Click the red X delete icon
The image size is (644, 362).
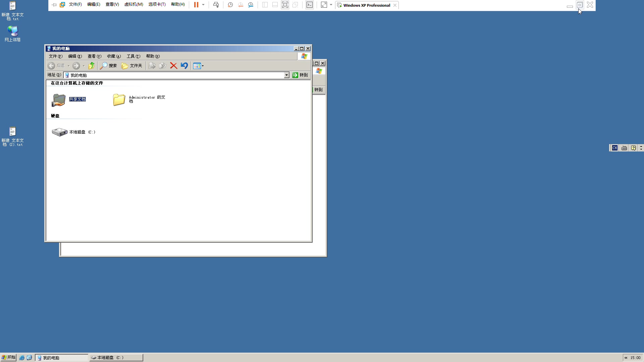pyautogui.click(x=173, y=66)
